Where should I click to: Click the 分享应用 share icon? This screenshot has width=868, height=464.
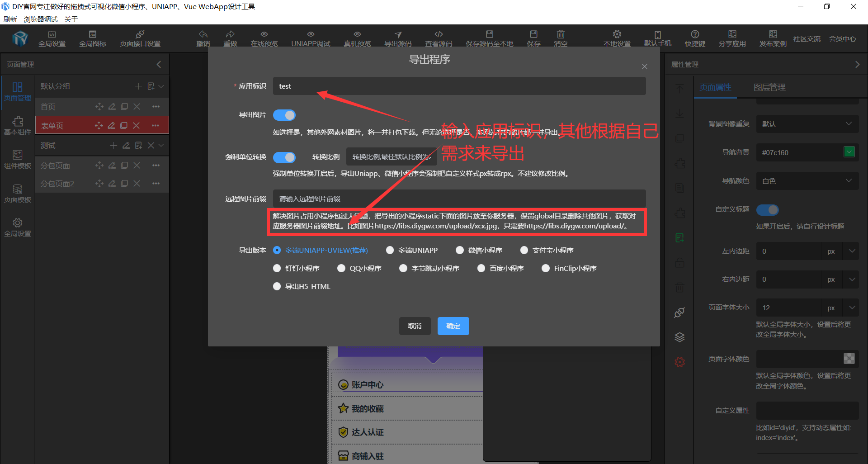click(x=732, y=38)
